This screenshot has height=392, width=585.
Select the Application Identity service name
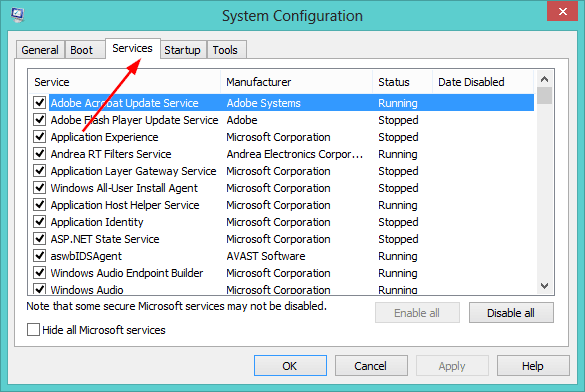coord(97,222)
